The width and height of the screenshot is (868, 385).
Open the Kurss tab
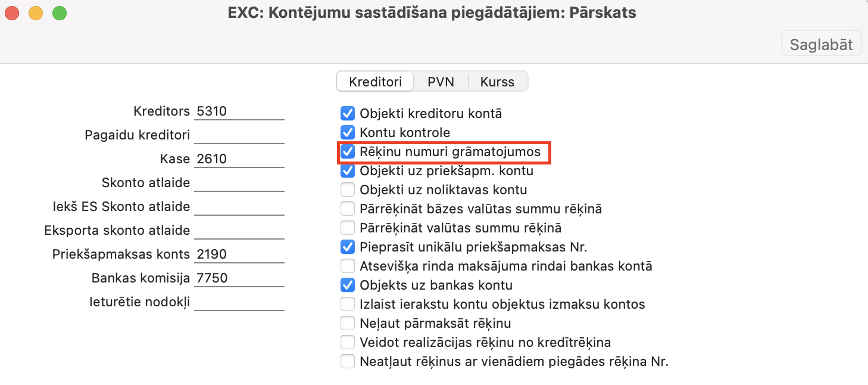point(497,82)
